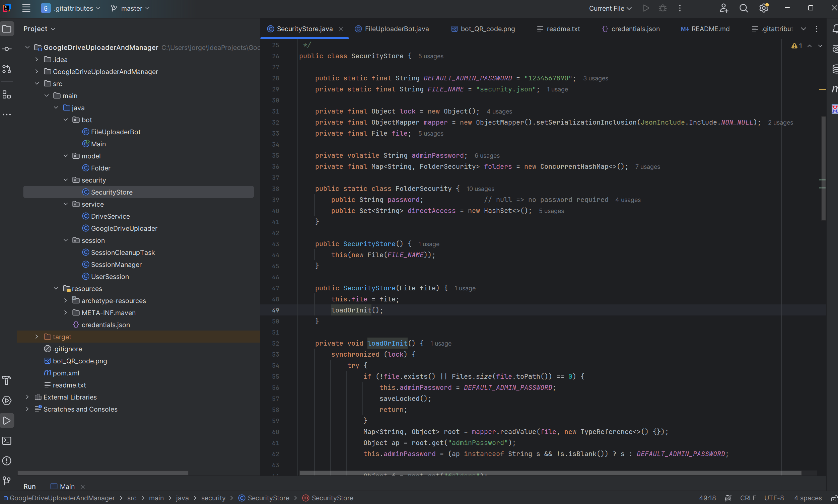The width and height of the screenshot is (838, 504).
Task: Switch to the credentials.json tab
Action: click(x=635, y=29)
